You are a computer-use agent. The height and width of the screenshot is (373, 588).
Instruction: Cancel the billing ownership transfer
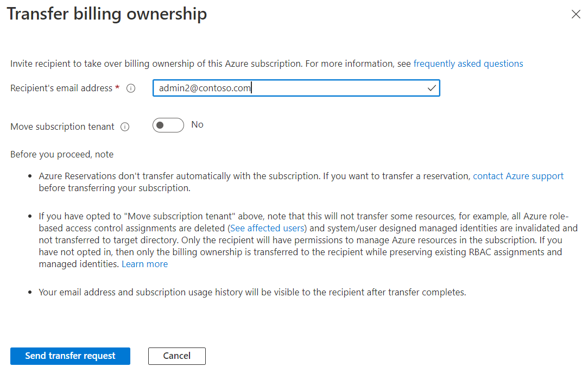[176, 356]
